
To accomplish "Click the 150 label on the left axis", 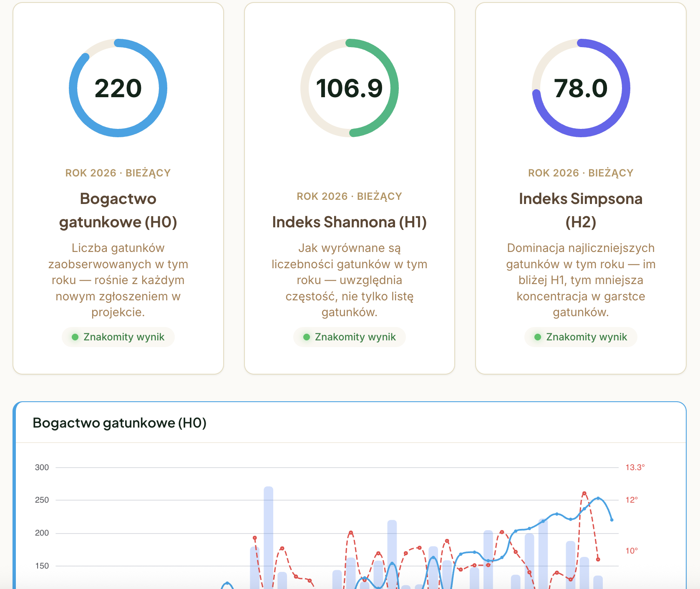I will [x=42, y=566].
